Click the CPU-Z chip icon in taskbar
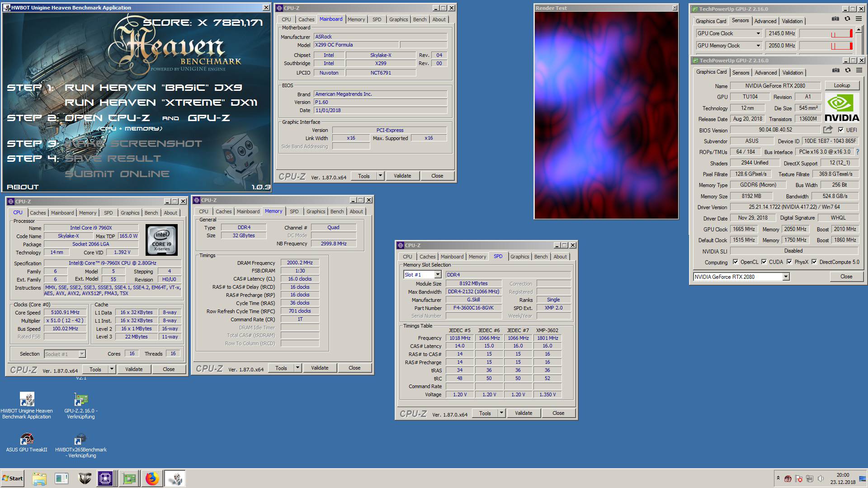This screenshot has height=488, width=868. (x=105, y=479)
